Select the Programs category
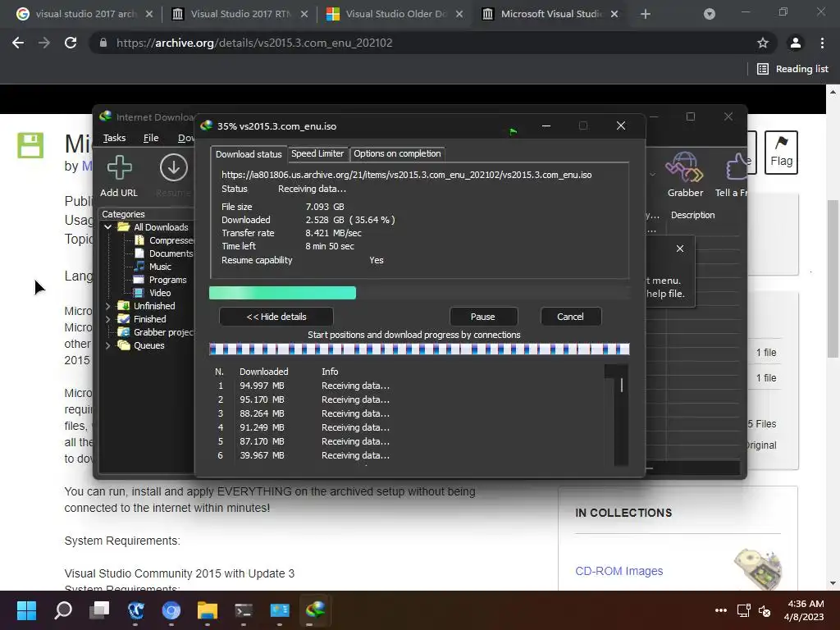Image resolution: width=840 pixels, height=630 pixels. pyautogui.click(x=160, y=280)
